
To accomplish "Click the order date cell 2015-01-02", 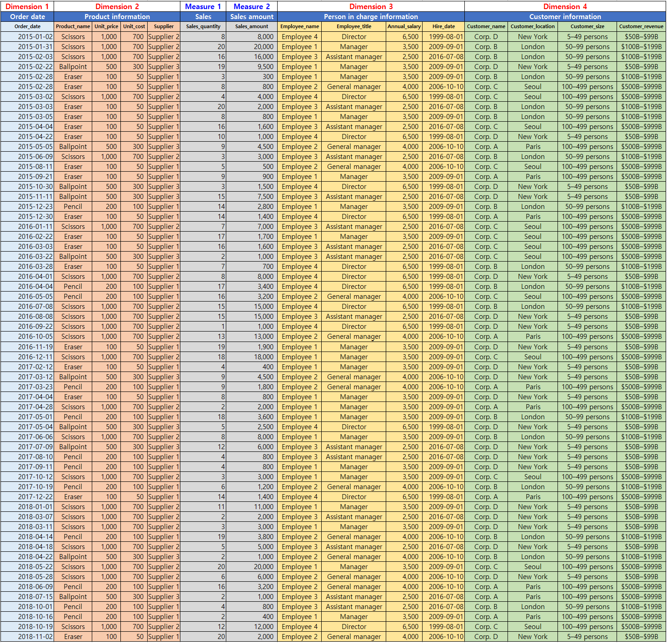I will coord(27,37).
